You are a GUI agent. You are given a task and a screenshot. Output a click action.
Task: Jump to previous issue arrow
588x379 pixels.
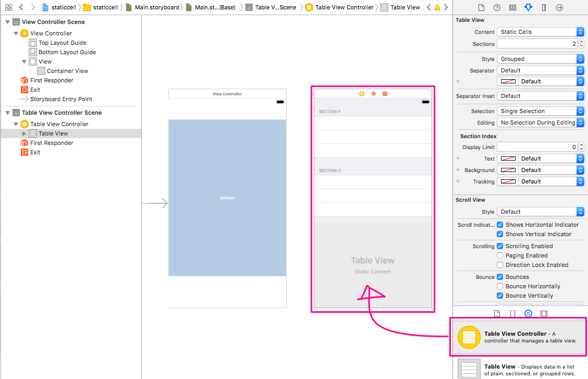coord(428,7)
